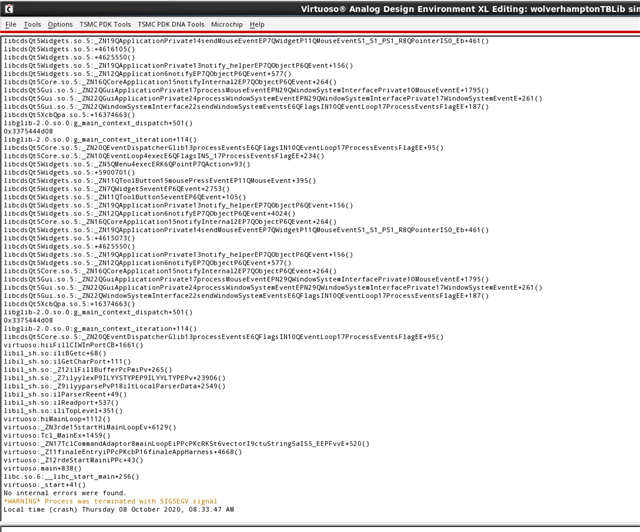Click line 'libil_sh.so:iliTopLevel+351()'
Viewport: 640px width, 532px height.
(63, 411)
